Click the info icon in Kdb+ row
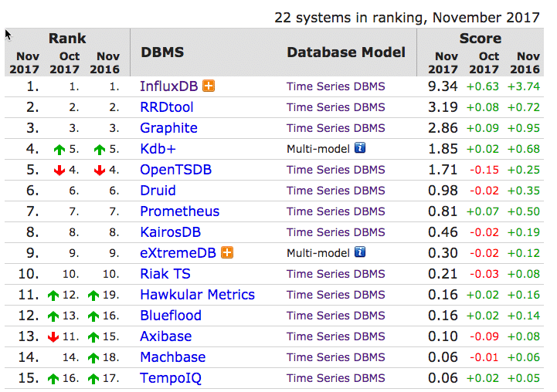The width and height of the screenshot is (557, 392). (x=360, y=148)
